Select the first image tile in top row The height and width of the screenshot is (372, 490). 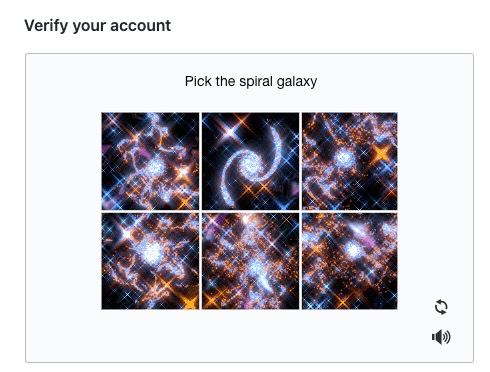150,161
